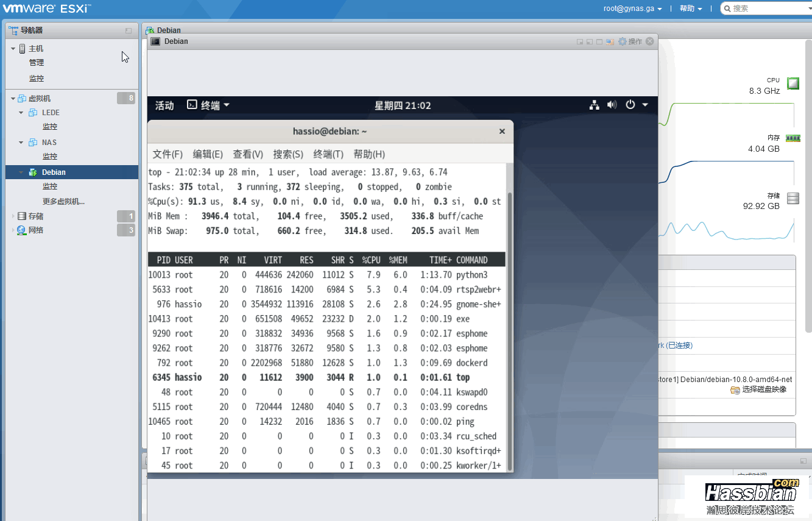The height and width of the screenshot is (521, 812).
Task: Click the ESXi page right-side scrollbar
Action: point(808,186)
